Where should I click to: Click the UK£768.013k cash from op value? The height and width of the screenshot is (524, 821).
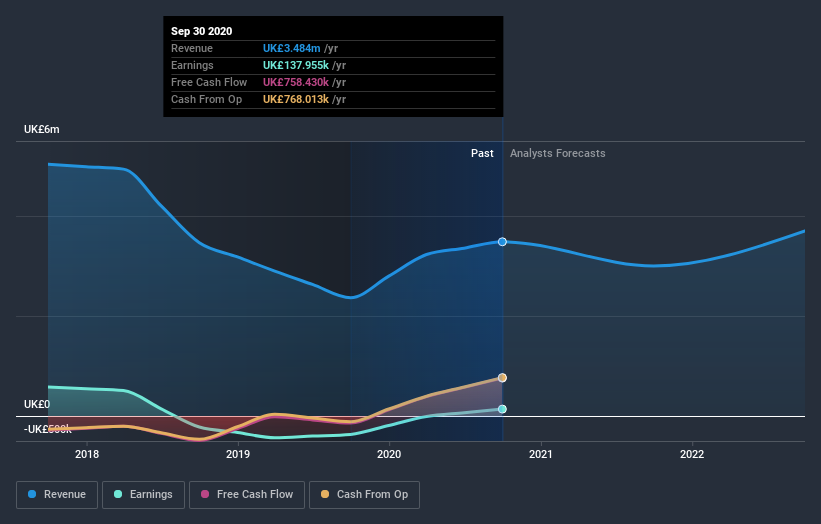[296, 99]
